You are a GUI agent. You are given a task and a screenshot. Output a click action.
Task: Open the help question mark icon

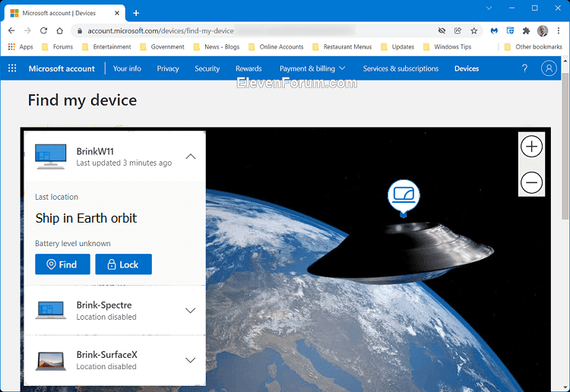pyautogui.click(x=524, y=68)
